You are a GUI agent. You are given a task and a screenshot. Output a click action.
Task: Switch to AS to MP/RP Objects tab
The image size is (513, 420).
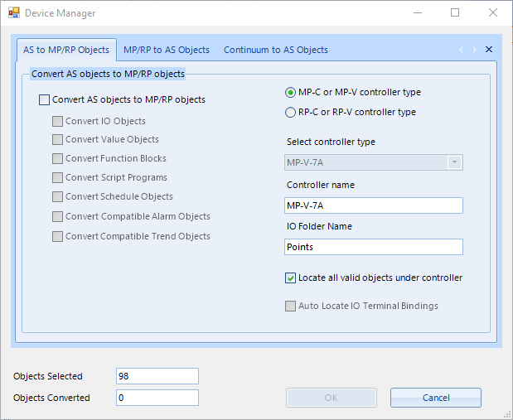[66, 50]
